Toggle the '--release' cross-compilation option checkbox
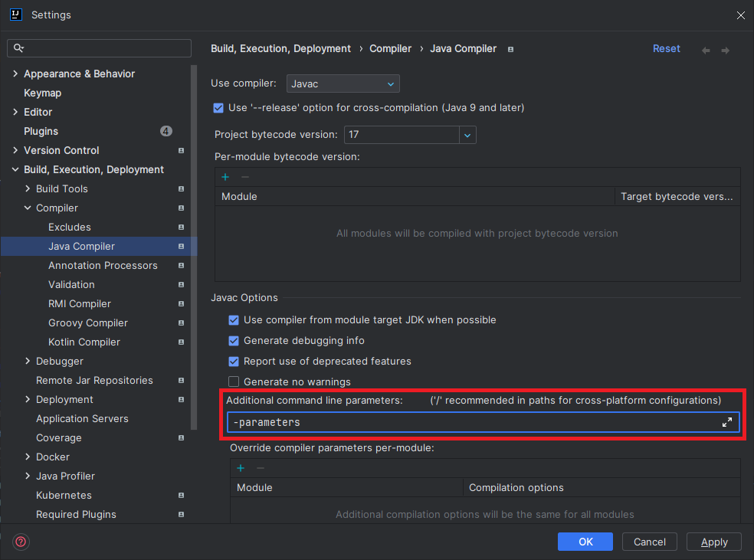 (x=218, y=108)
